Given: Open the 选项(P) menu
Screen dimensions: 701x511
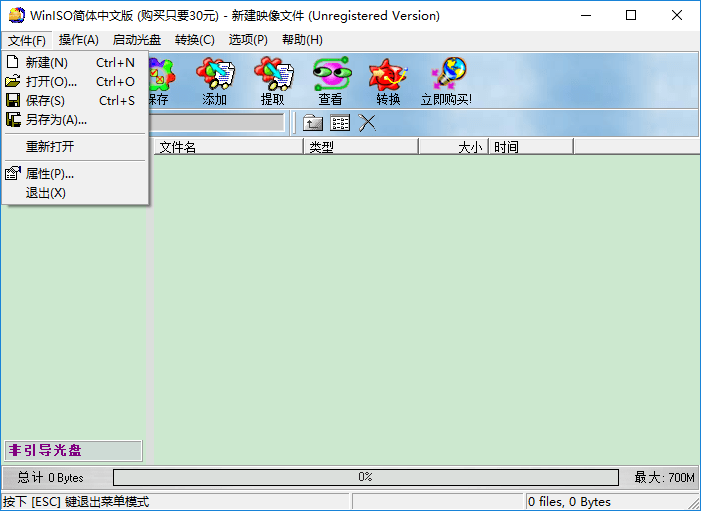Looking at the screenshot, I should tap(249, 40).
